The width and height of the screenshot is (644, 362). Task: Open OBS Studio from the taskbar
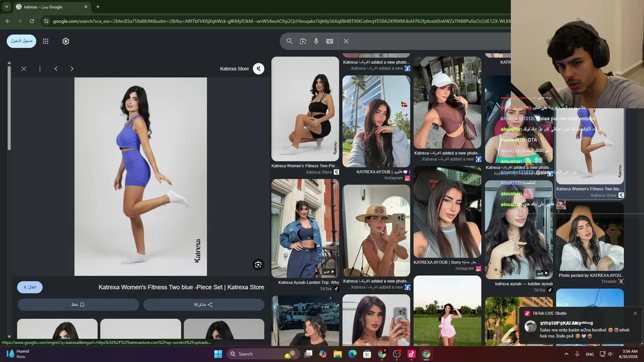tap(397, 354)
